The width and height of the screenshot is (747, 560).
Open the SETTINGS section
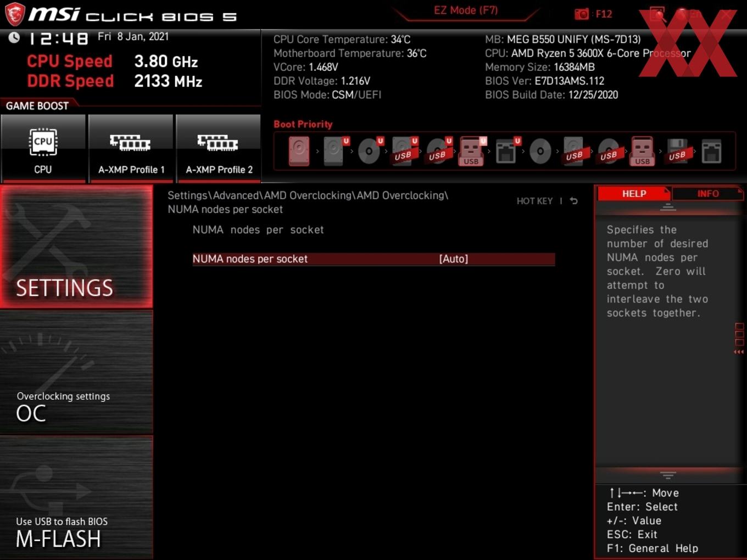[x=76, y=247]
